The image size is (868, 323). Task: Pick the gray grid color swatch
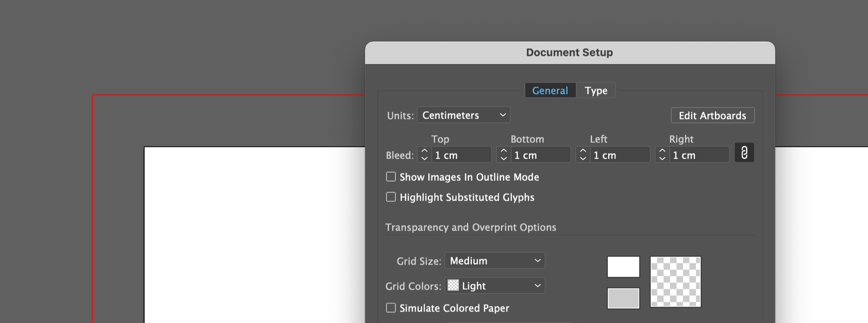[x=623, y=299]
